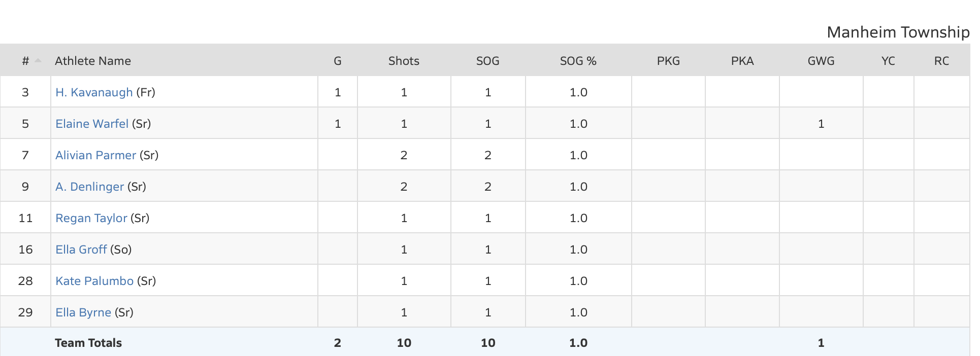
Task: Open Kate Palumbo athlete profile link
Action: point(94,281)
